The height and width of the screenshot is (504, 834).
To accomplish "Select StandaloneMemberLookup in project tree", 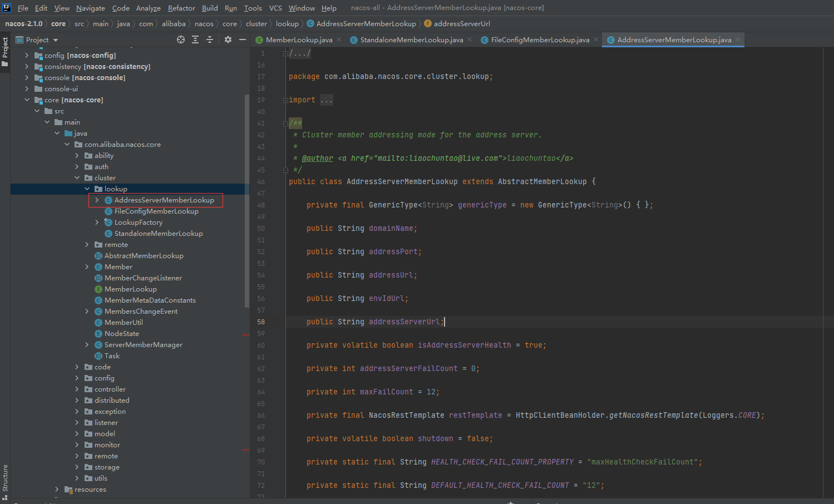I will [159, 233].
